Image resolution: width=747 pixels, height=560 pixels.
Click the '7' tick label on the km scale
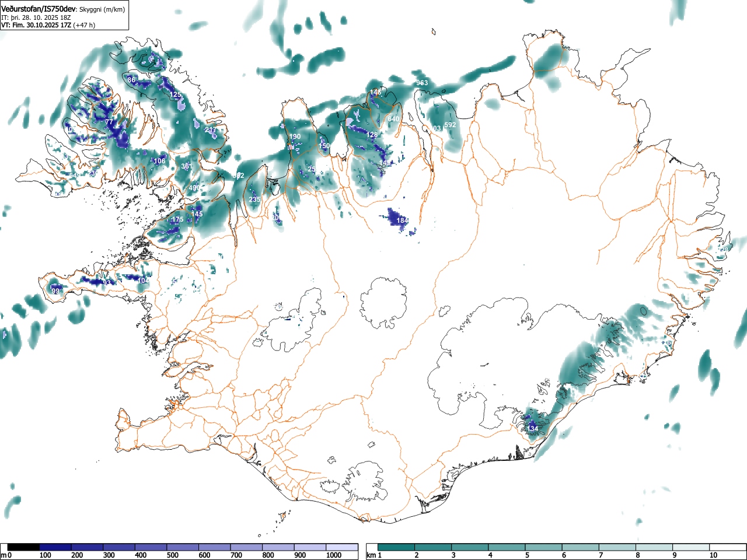[x=601, y=555]
